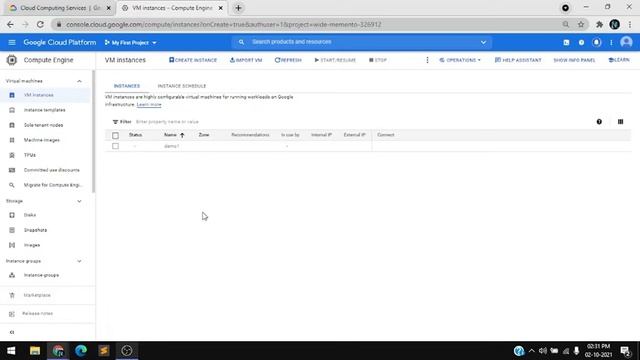Open the Google account avatar
Screen dimensions: 640x360
(x=626, y=42)
